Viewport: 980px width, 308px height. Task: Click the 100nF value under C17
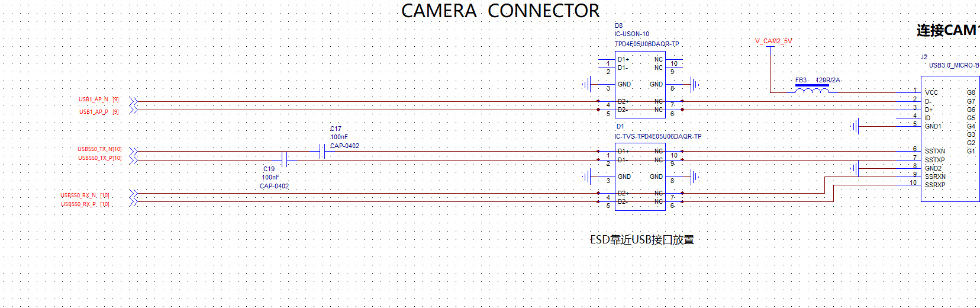(339, 137)
